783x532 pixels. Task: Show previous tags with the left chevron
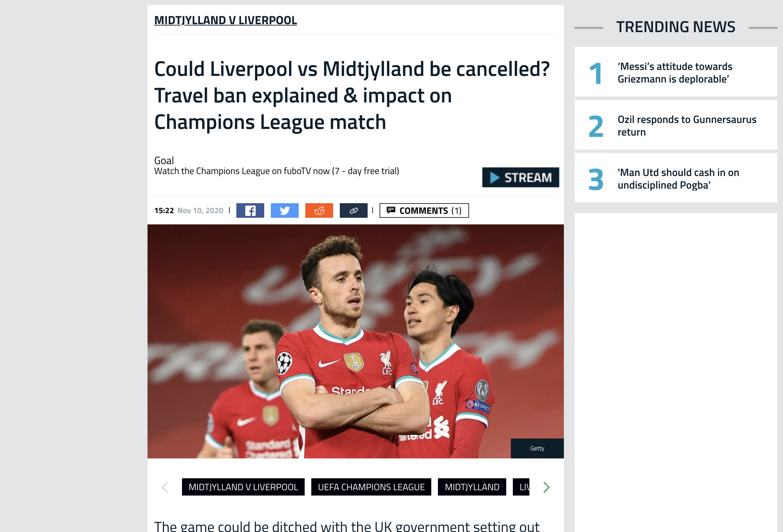coord(165,487)
